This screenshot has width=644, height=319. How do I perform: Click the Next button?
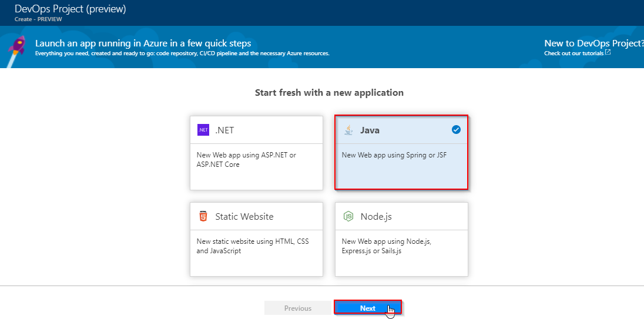click(x=368, y=308)
